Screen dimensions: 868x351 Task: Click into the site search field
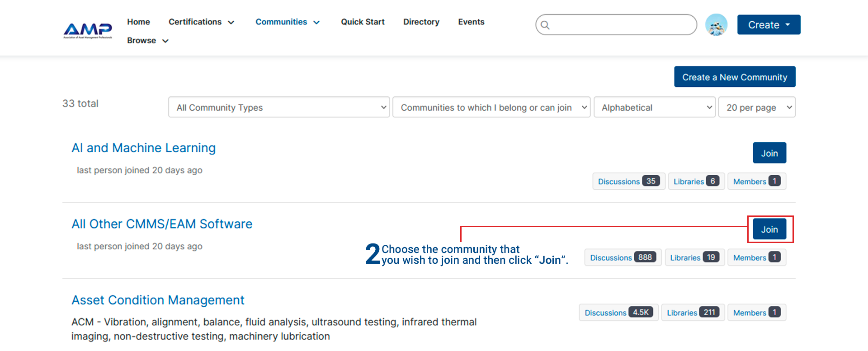(x=622, y=25)
